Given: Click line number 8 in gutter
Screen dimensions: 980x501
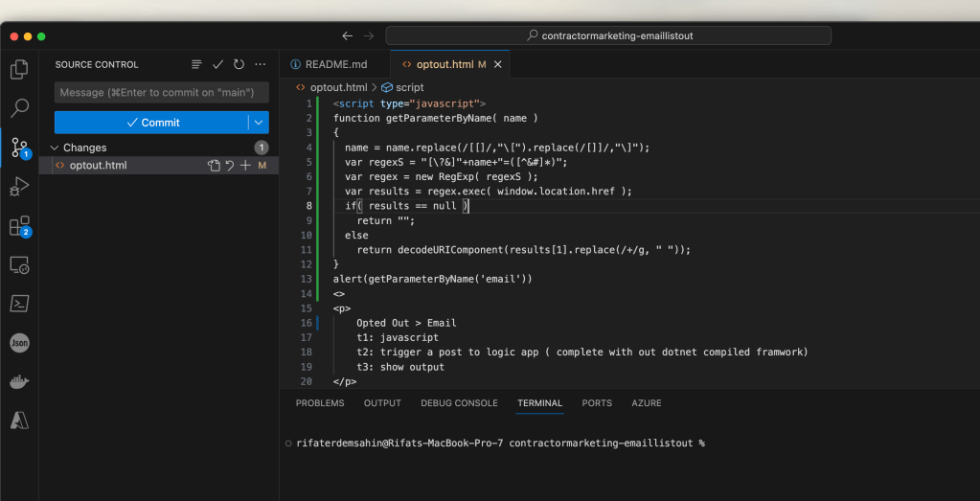Looking at the screenshot, I should pyautogui.click(x=308, y=206).
